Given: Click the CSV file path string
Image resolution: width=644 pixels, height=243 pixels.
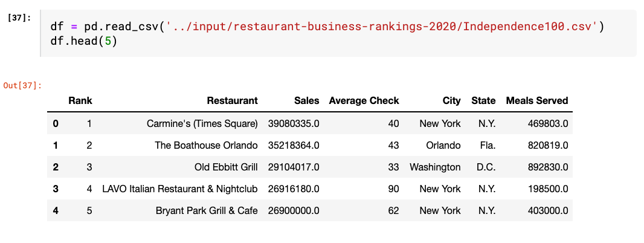Looking at the screenshot, I should click(381, 27).
